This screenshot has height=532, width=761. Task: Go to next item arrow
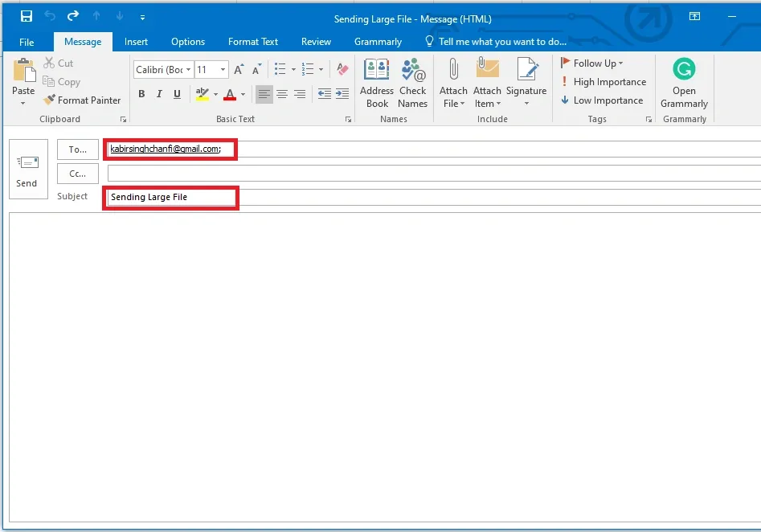click(x=120, y=17)
